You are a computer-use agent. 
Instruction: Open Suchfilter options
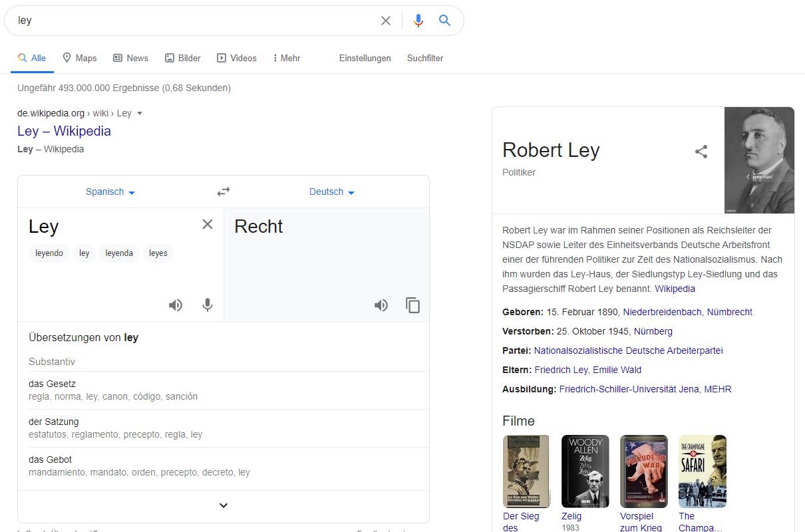click(425, 58)
